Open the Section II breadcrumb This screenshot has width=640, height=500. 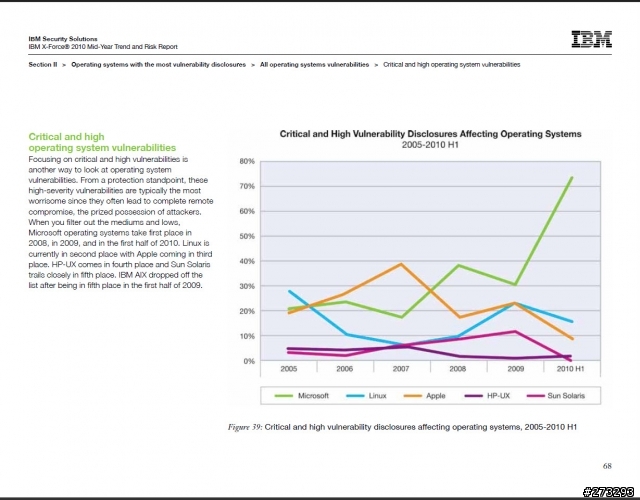(43, 64)
